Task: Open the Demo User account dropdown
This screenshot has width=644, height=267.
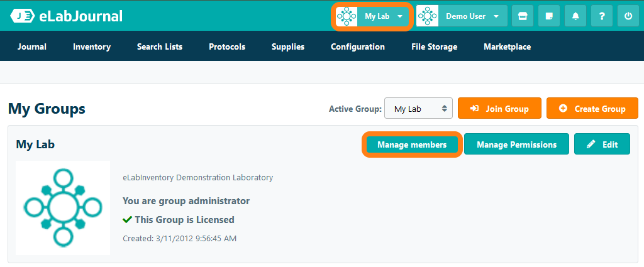Action: pos(496,16)
